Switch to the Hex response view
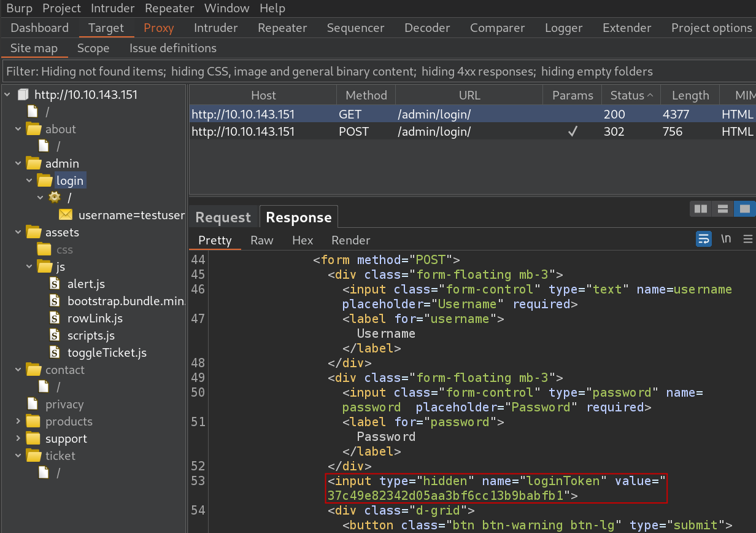 (x=303, y=240)
